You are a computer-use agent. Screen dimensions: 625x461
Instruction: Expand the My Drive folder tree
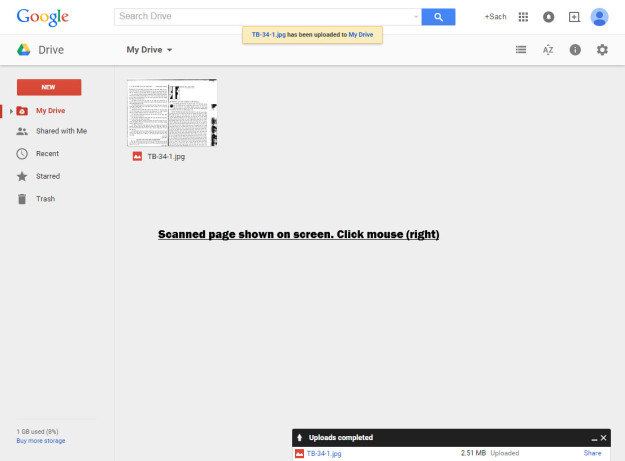(11, 110)
